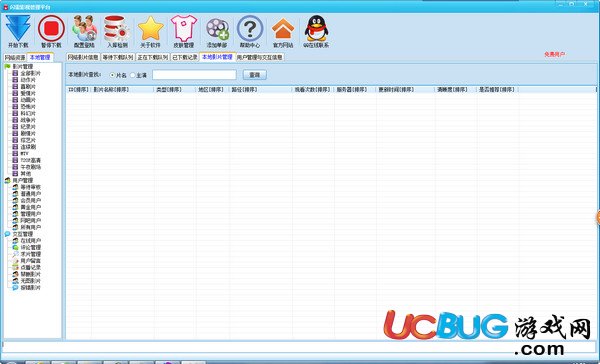
Task: Click the blue arrow Start Download icon
Action: click(x=18, y=28)
